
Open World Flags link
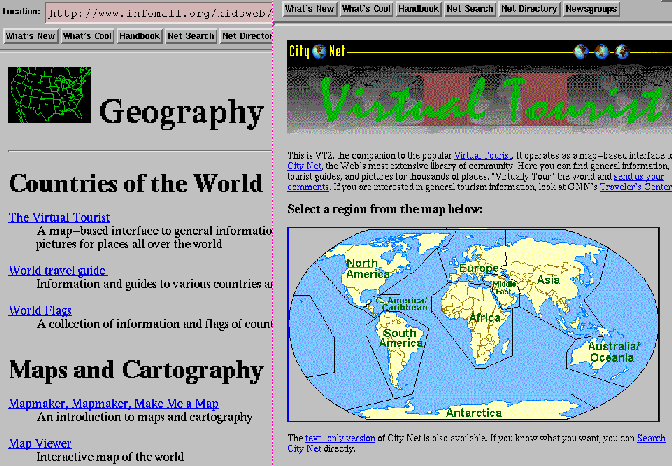pos(40,310)
